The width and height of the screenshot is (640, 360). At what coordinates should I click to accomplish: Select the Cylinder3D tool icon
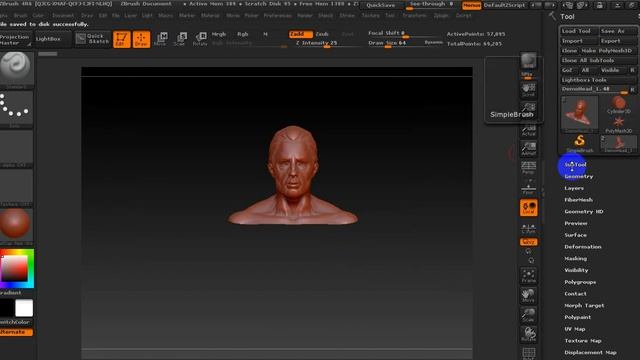point(619,105)
